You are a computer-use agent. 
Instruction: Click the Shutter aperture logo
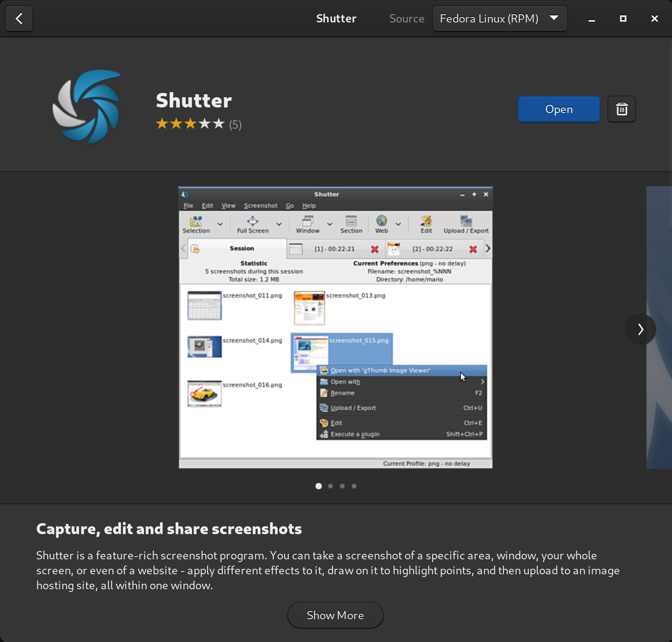pos(87,106)
